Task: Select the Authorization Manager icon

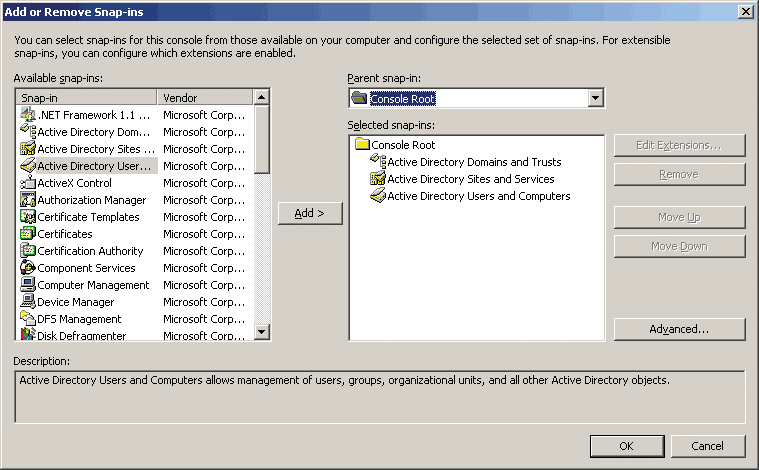Action: pyautogui.click(x=28, y=200)
